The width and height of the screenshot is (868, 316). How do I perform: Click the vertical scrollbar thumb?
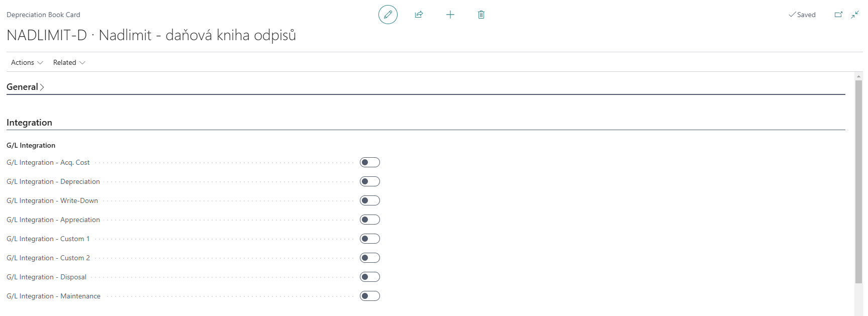point(858,181)
